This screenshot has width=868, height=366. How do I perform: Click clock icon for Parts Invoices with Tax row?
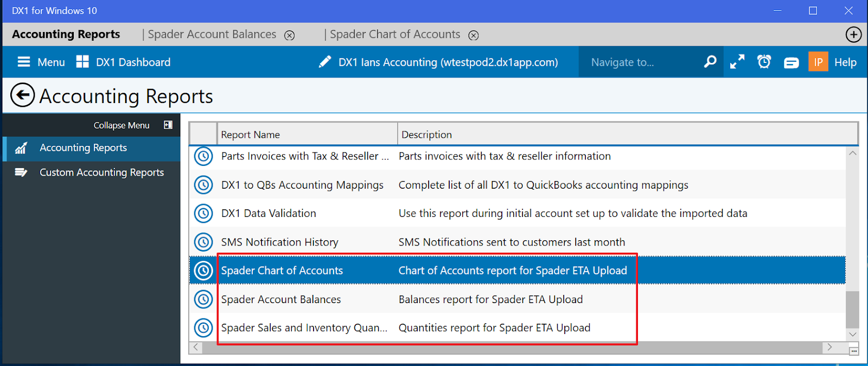[203, 157]
